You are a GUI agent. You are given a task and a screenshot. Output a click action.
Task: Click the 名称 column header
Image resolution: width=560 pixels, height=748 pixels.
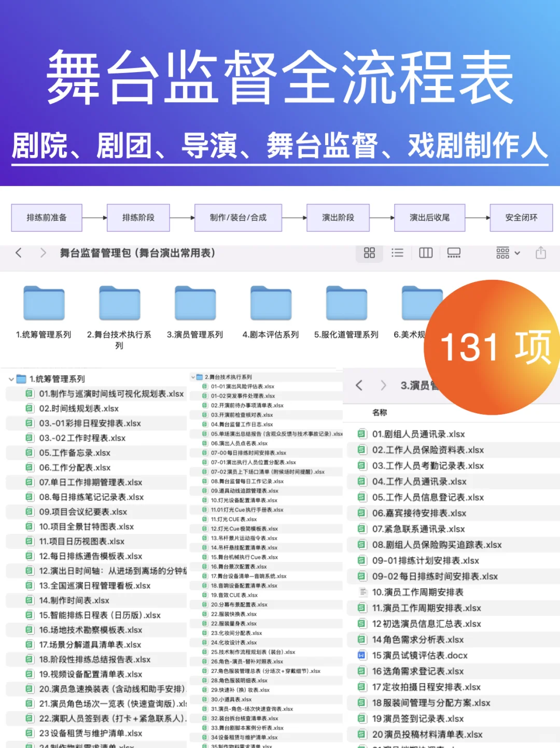(380, 413)
